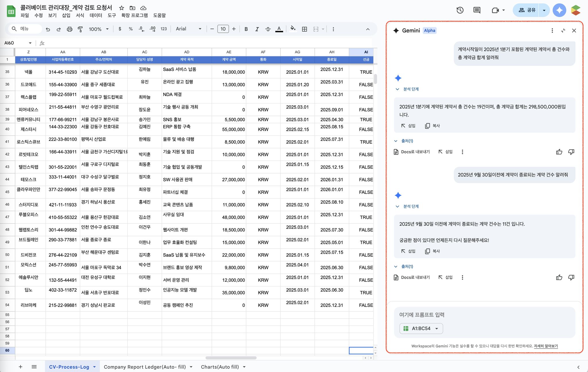This screenshot has width=588, height=372.
Task: Click the print icon in toolbar
Action: [x=69, y=29]
